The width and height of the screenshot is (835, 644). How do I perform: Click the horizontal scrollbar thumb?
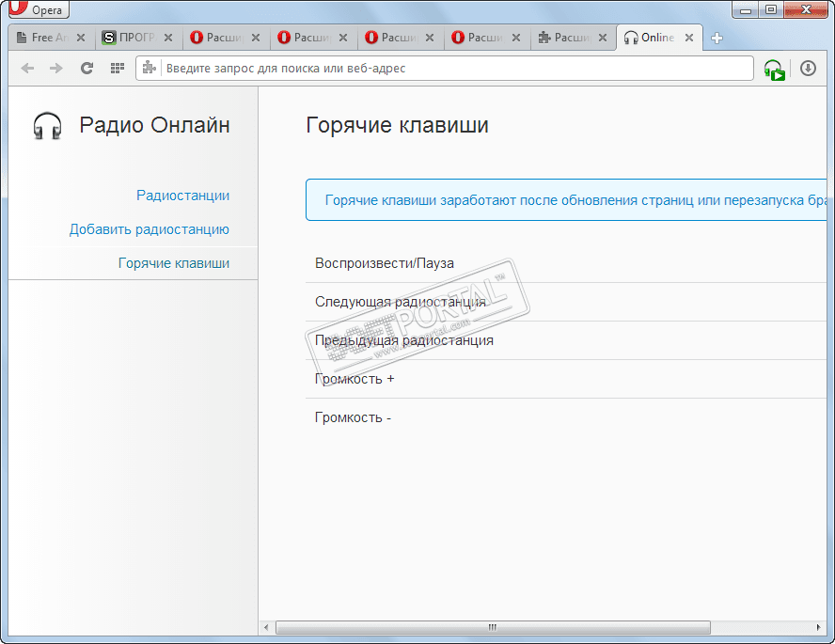point(493,627)
